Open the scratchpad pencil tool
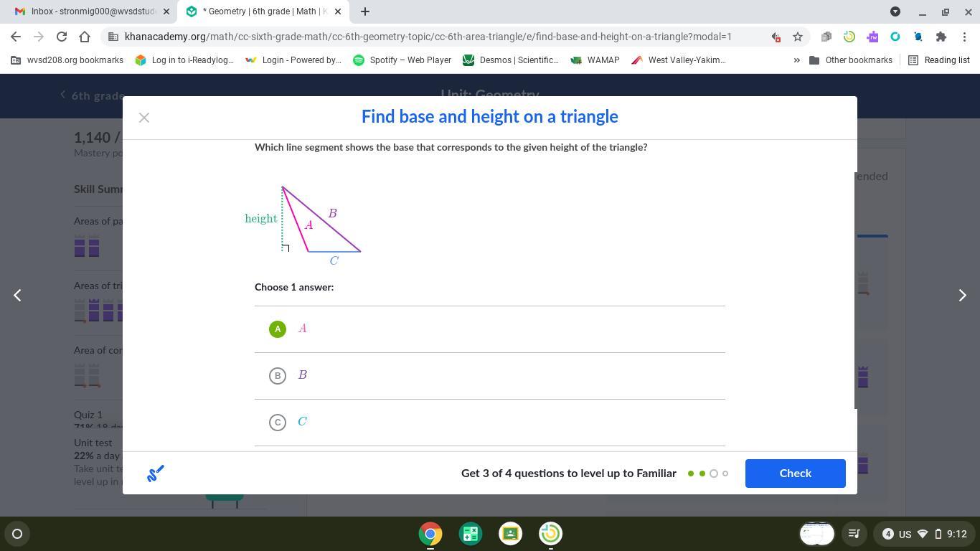 [156, 474]
